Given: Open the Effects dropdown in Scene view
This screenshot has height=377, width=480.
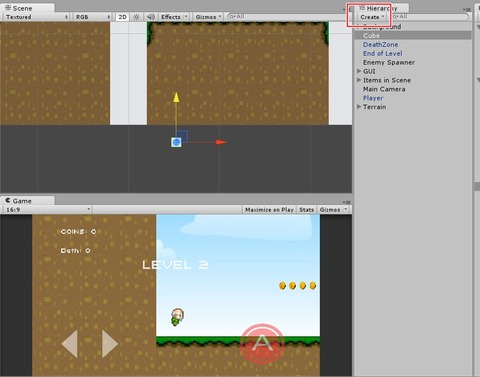Looking at the screenshot, I should [x=174, y=17].
